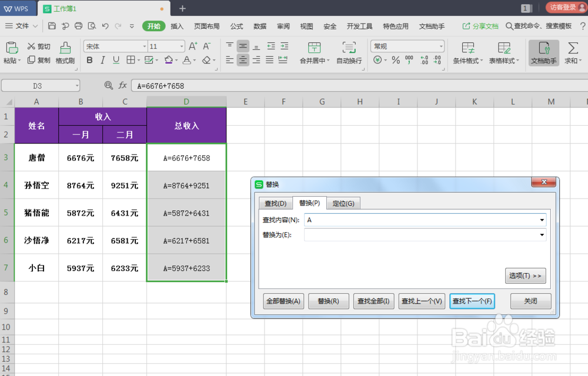Click the thousands separator icon
588x376 pixels.
coord(409,60)
